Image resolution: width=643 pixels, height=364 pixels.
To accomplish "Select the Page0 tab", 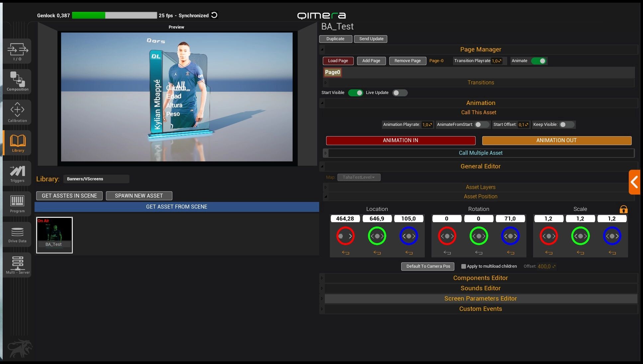I will point(332,72).
